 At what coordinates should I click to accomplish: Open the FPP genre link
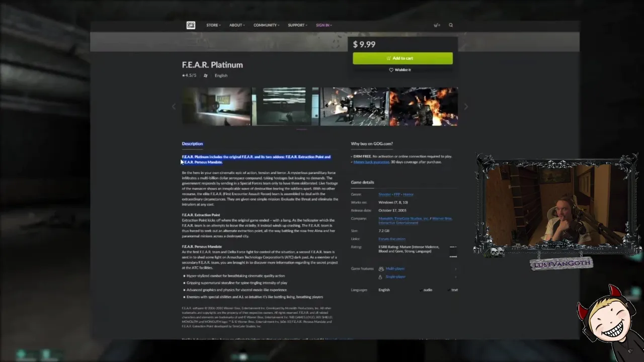(x=397, y=194)
